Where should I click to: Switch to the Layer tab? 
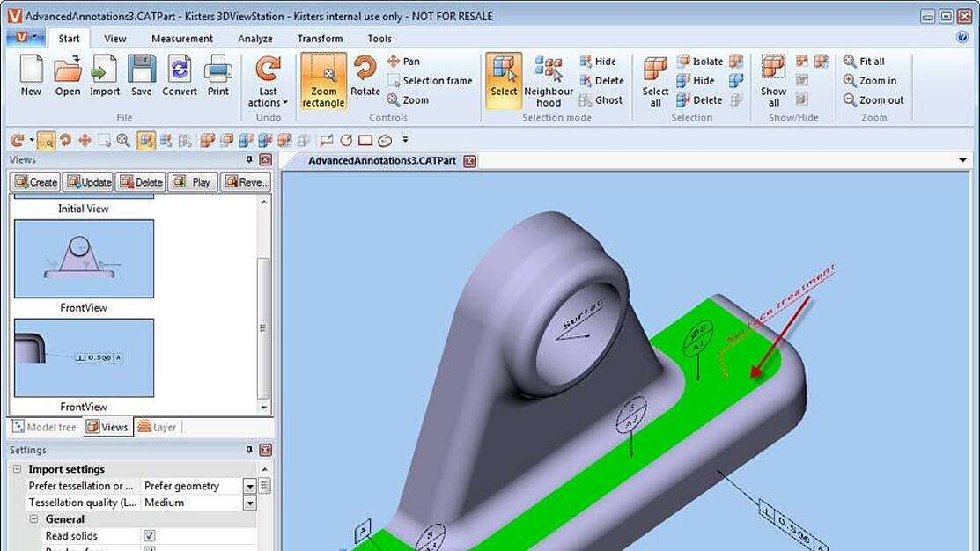pyautogui.click(x=157, y=427)
